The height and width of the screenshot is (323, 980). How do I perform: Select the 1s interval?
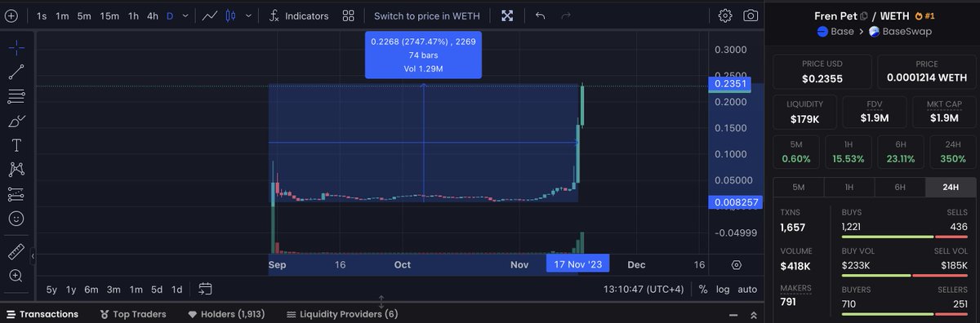point(42,15)
